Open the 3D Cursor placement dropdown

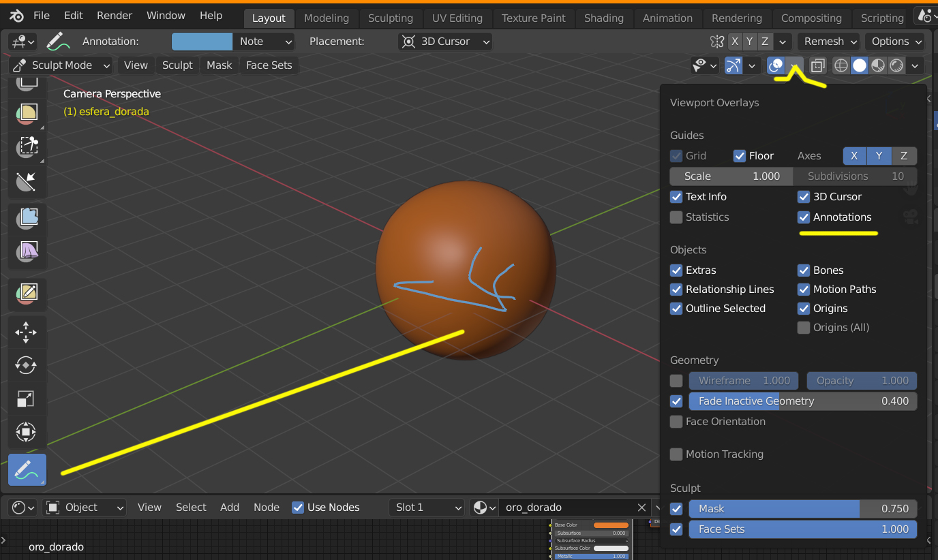[445, 42]
